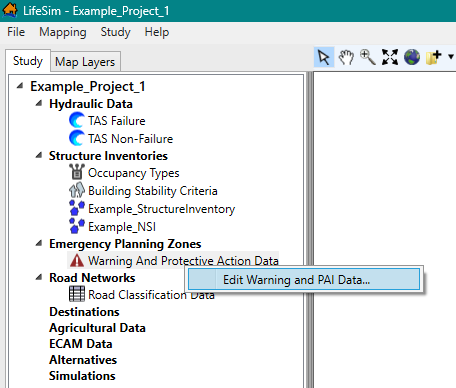Open the Mapping menu
Screen dimensions: 456x388
pos(63,32)
